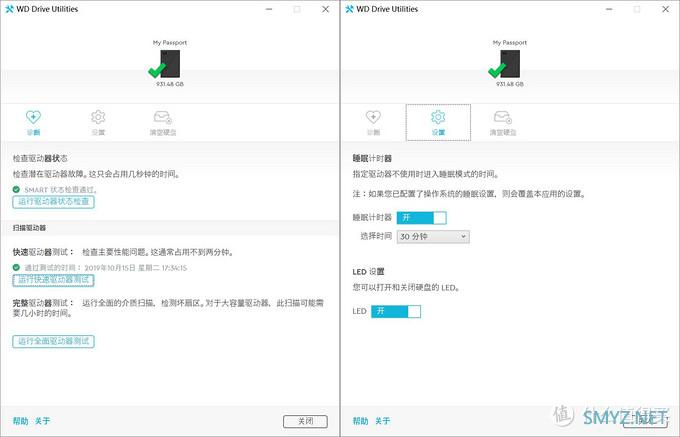
Task: Close the right WD Drive Utilities window
Action: pyautogui.click(x=666, y=9)
